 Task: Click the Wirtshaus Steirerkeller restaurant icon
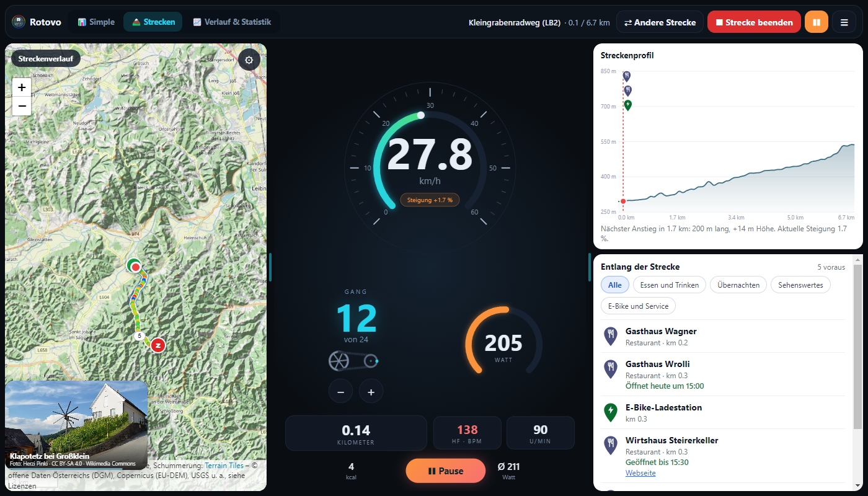[611, 445]
